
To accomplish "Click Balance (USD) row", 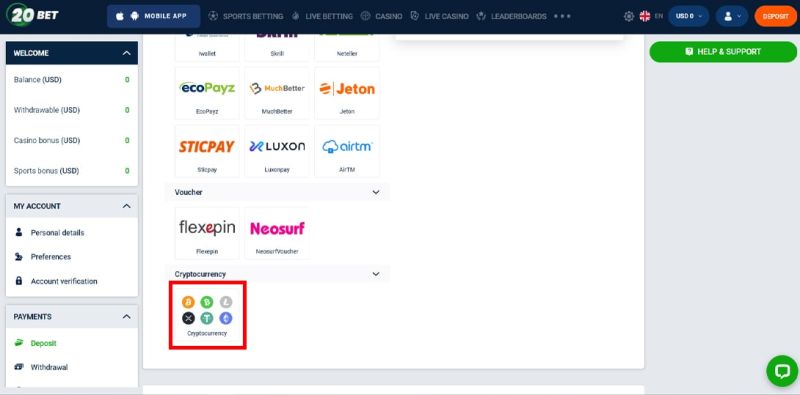I will (x=71, y=80).
